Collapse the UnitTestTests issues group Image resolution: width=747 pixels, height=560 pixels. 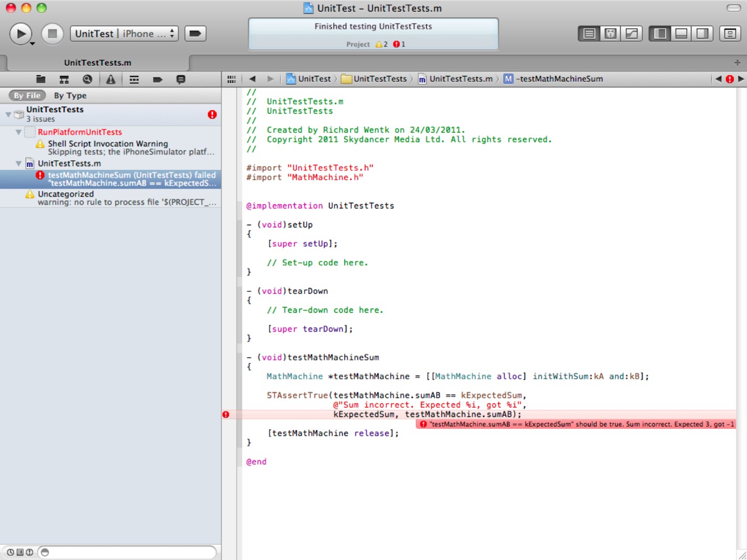[x=8, y=114]
